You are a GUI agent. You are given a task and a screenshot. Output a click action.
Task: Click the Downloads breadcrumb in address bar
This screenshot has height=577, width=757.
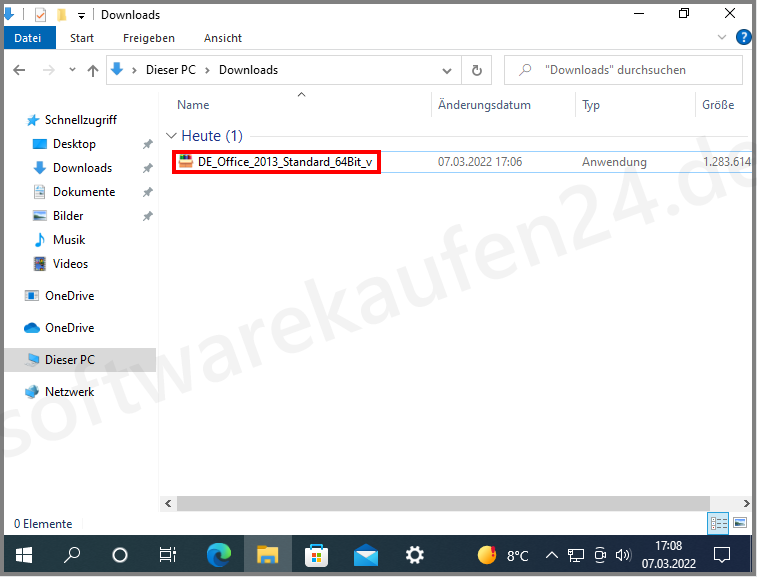pos(249,70)
